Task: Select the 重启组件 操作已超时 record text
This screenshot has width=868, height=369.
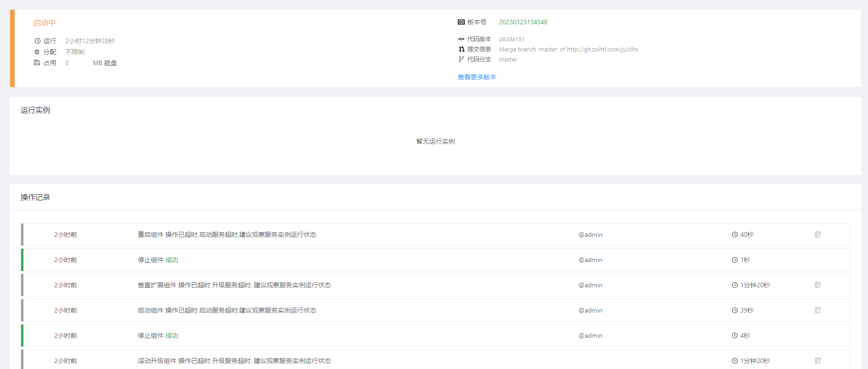Action: 227,235
